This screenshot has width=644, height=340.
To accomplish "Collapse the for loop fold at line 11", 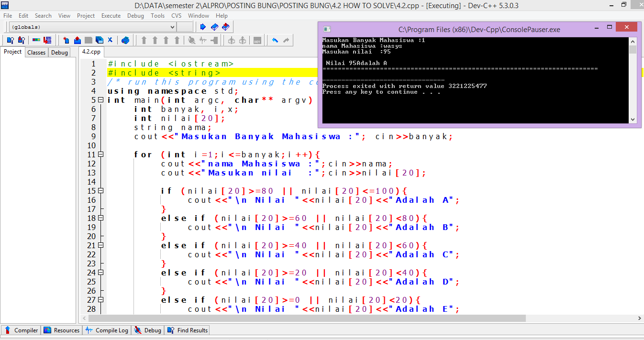I will [100, 154].
